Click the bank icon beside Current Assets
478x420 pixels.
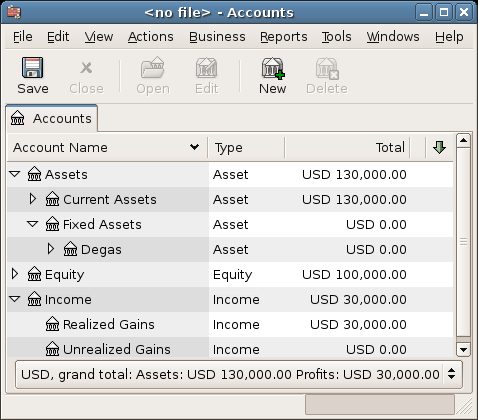(x=52, y=199)
